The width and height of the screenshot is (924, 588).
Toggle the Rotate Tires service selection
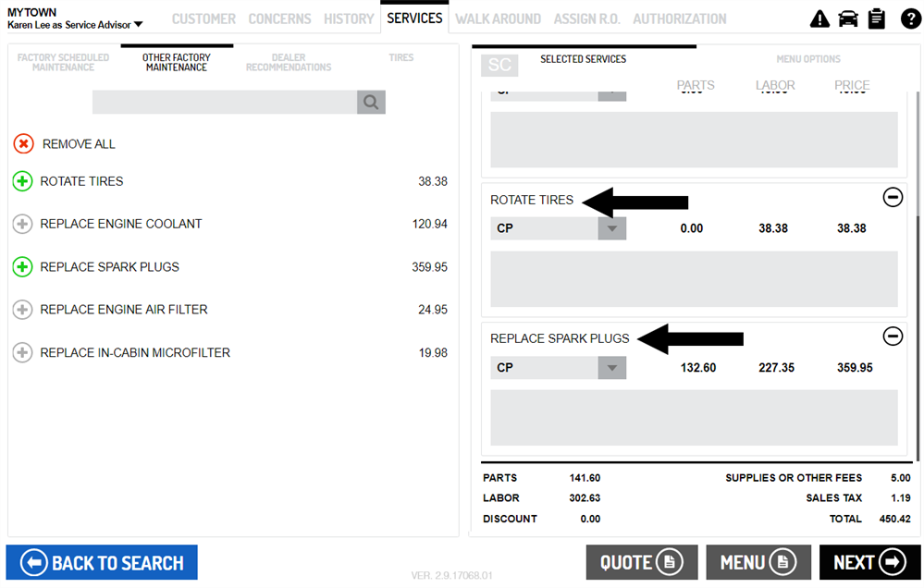[22, 181]
